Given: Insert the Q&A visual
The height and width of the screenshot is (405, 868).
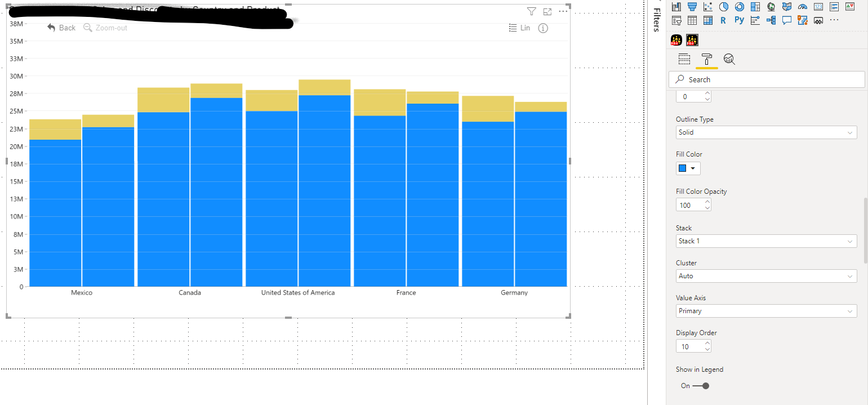Looking at the screenshot, I should click(787, 20).
